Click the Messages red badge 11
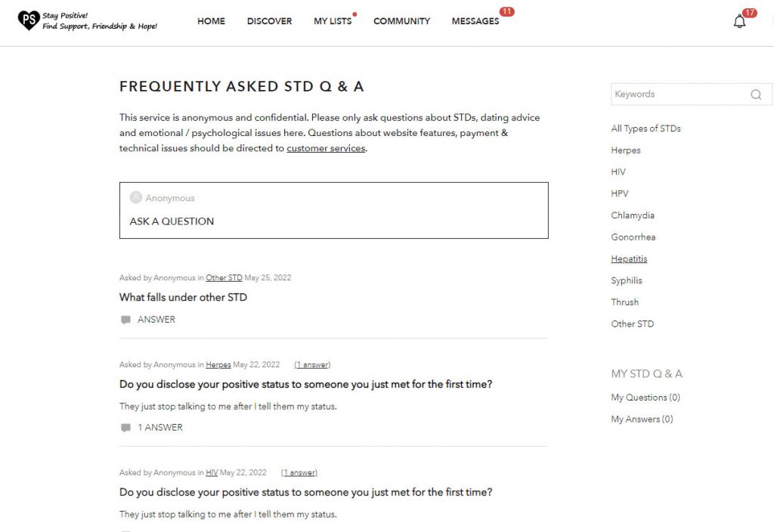 [x=506, y=11]
